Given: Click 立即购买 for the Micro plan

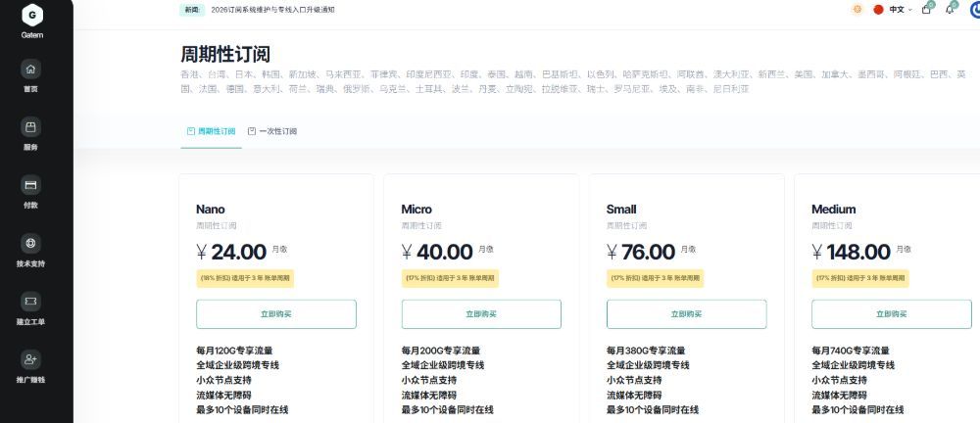Looking at the screenshot, I should (481, 314).
